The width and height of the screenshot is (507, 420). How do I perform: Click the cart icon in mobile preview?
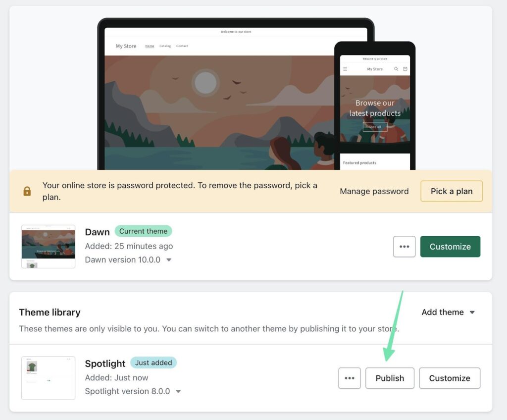tap(405, 69)
